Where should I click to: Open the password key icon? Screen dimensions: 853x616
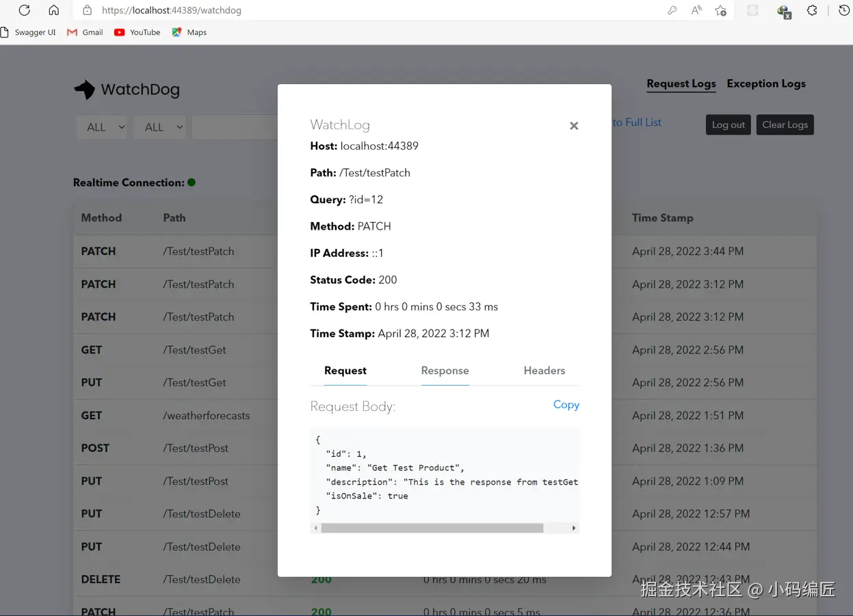point(672,10)
